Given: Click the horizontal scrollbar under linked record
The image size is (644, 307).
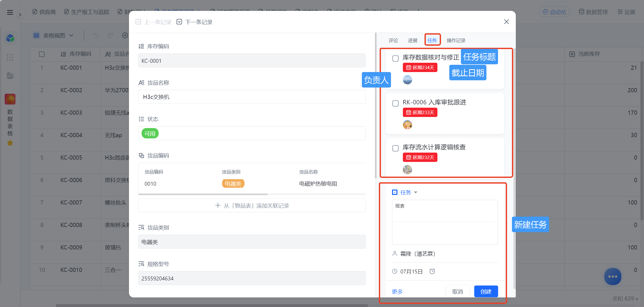Looking at the screenshot, I should click(203, 194).
